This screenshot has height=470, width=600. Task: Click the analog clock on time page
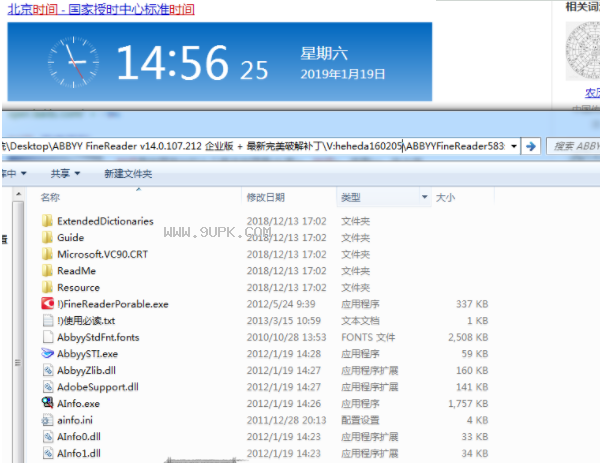pyautogui.click(x=73, y=62)
